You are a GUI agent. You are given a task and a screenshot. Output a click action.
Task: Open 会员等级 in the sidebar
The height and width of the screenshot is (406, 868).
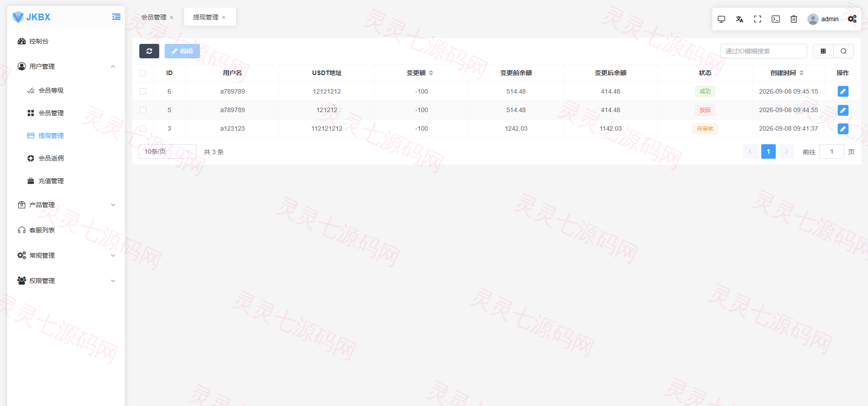tap(66, 90)
